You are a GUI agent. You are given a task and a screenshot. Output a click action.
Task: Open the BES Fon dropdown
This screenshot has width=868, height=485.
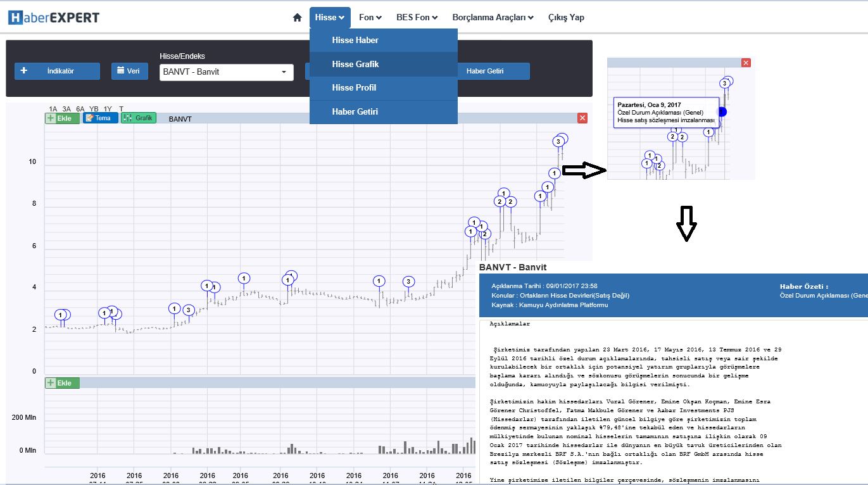[417, 18]
